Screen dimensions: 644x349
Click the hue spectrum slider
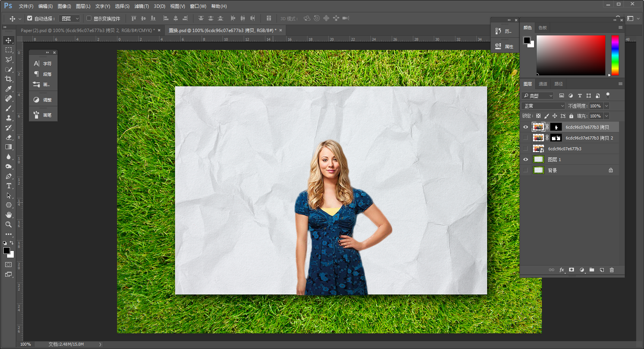tap(615, 56)
